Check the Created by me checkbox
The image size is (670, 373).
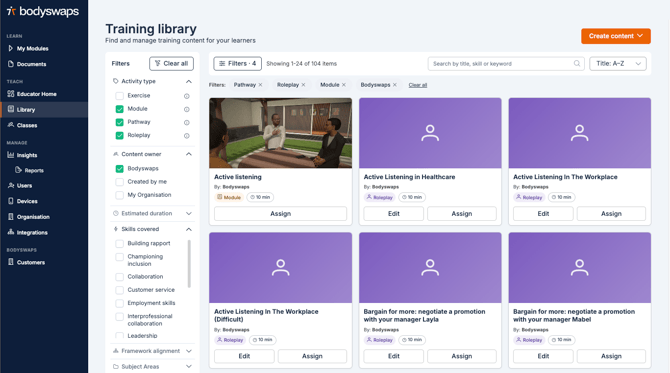point(120,182)
